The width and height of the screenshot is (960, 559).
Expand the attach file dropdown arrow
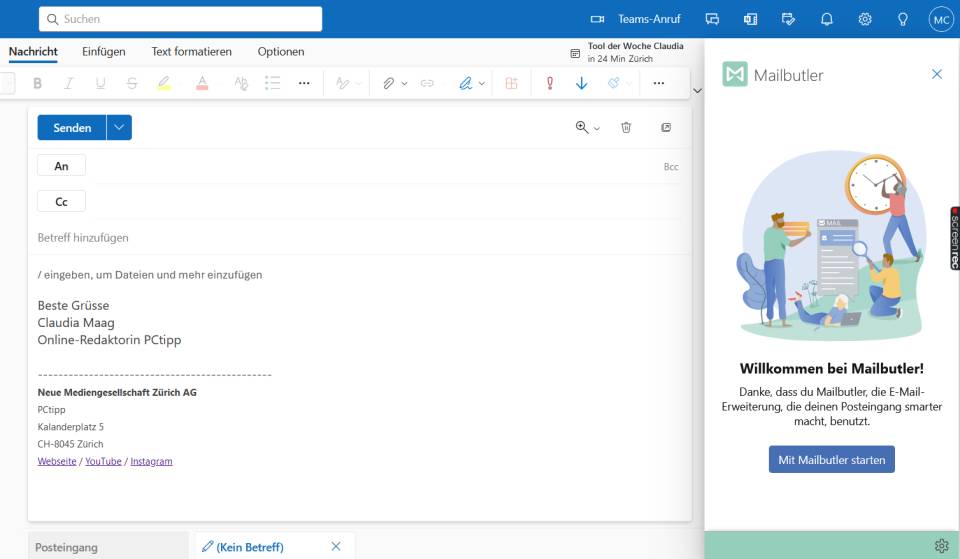pos(404,83)
